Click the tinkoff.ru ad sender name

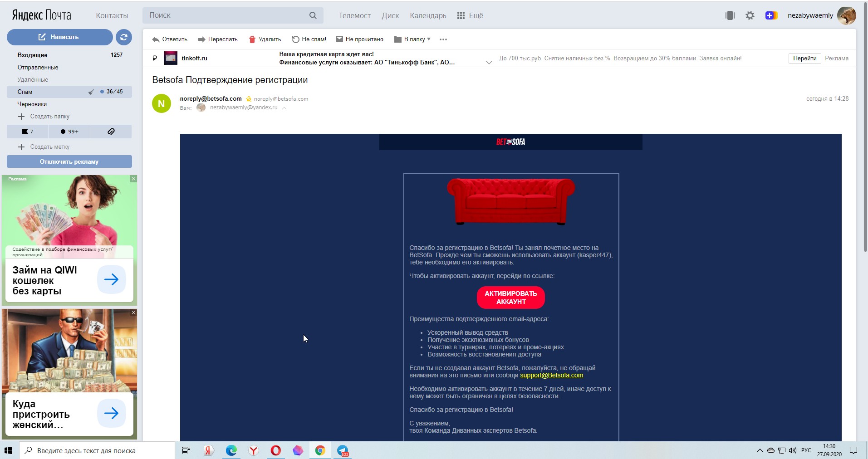[x=194, y=58]
